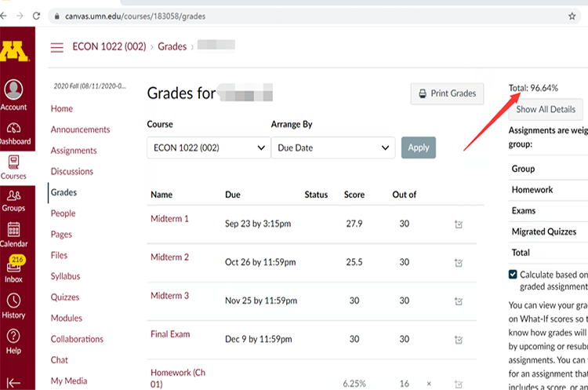Image resolution: width=588 pixels, height=390 pixels.
Task: Open the Arrange By Due Date dropdown
Action: (333, 148)
